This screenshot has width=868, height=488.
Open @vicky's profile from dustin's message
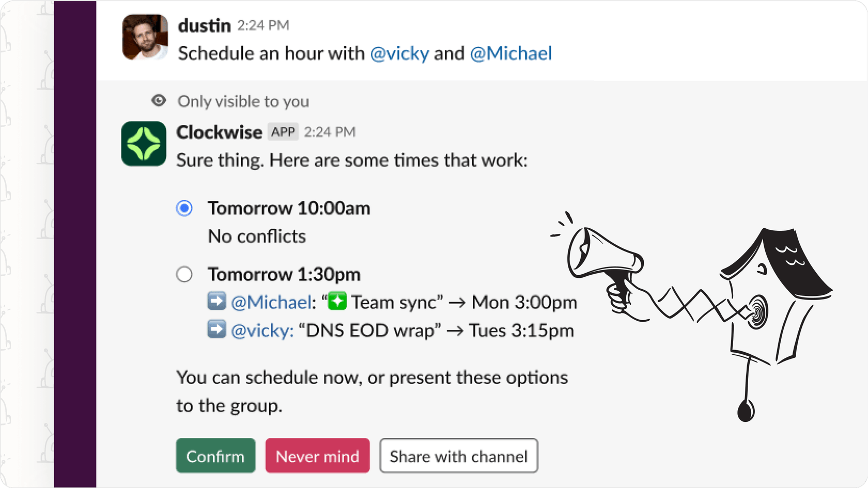coord(399,53)
